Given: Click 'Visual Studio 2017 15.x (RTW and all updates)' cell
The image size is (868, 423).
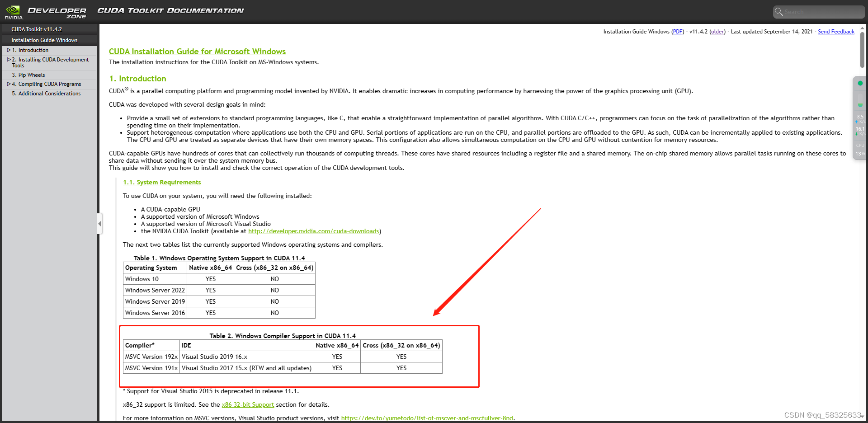Looking at the screenshot, I should (x=247, y=368).
